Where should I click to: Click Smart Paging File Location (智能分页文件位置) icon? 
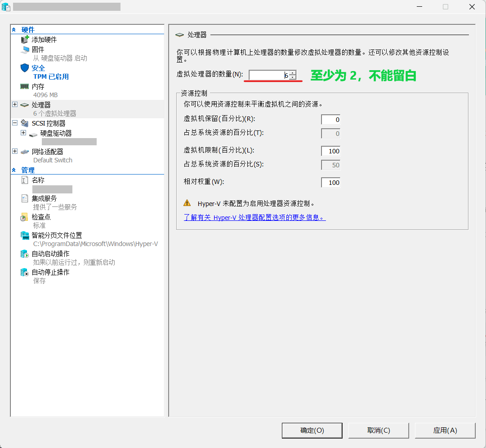[x=25, y=235]
